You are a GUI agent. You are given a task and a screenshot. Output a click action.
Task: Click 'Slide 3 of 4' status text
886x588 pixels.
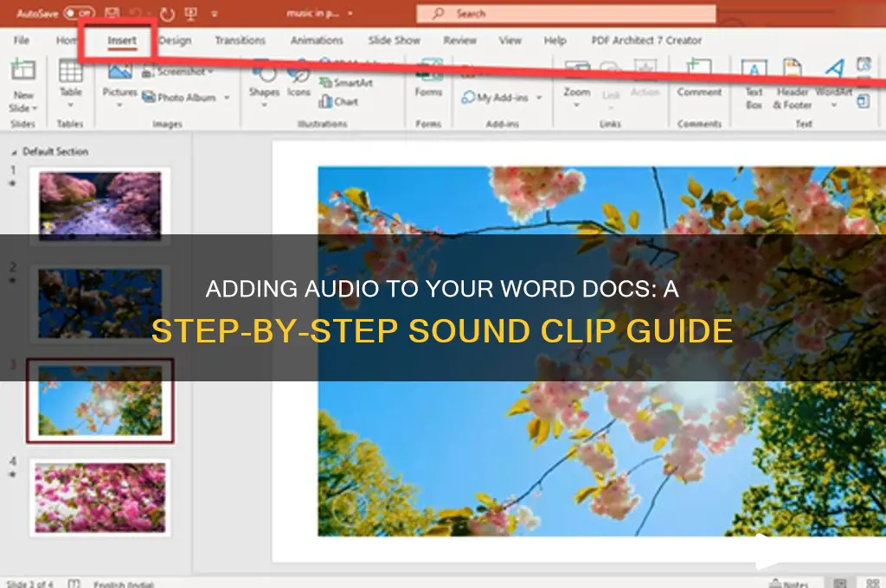pos(29,584)
